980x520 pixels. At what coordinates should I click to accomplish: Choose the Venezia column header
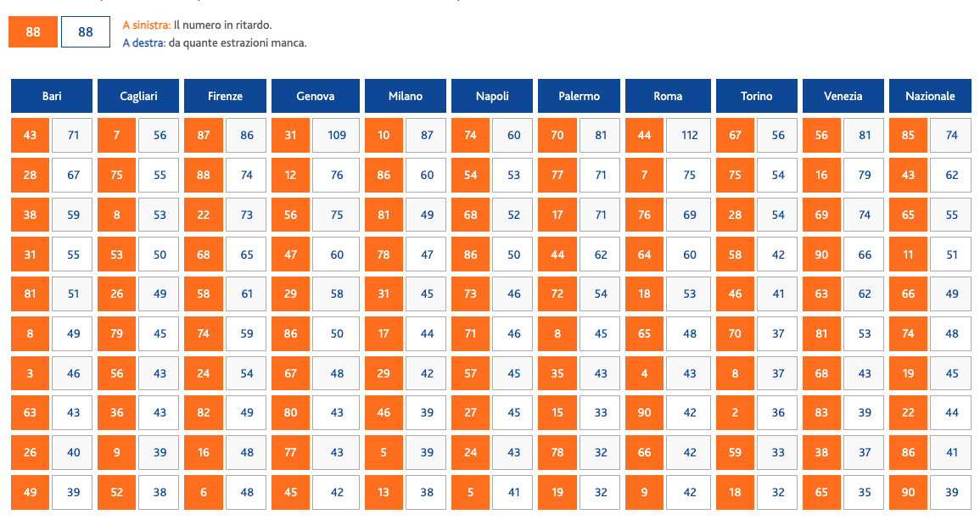pos(843,96)
